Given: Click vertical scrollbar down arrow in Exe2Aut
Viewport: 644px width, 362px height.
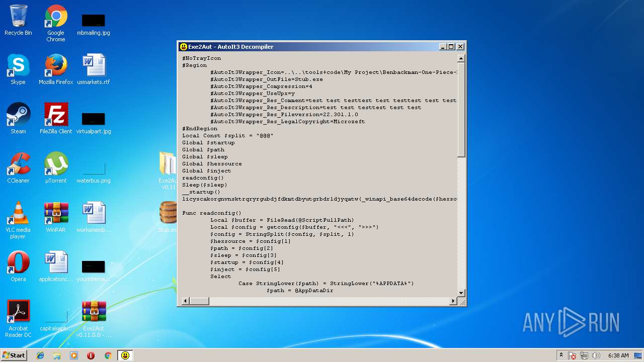Looking at the screenshot, I should click(x=461, y=293).
